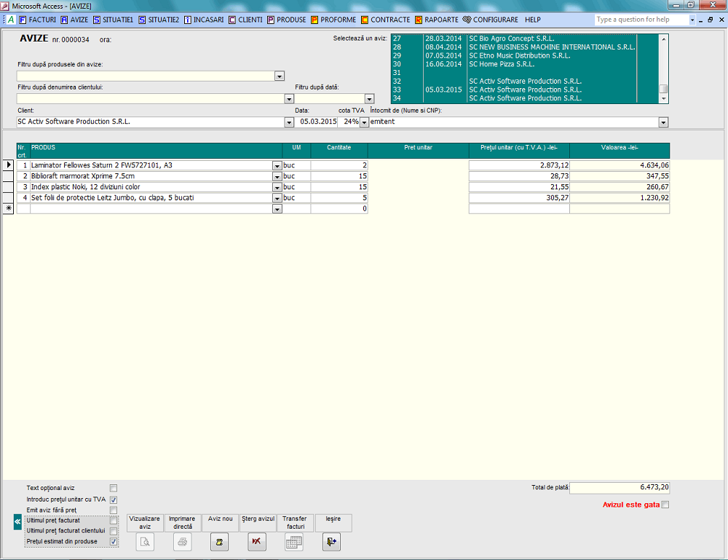Click the Imprimare directă text button

click(183, 522)
